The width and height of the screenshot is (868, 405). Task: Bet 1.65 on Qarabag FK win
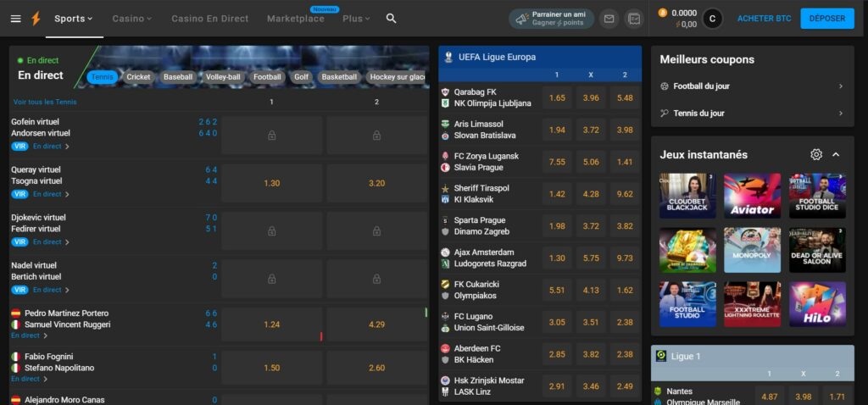(x=557, y=98)
